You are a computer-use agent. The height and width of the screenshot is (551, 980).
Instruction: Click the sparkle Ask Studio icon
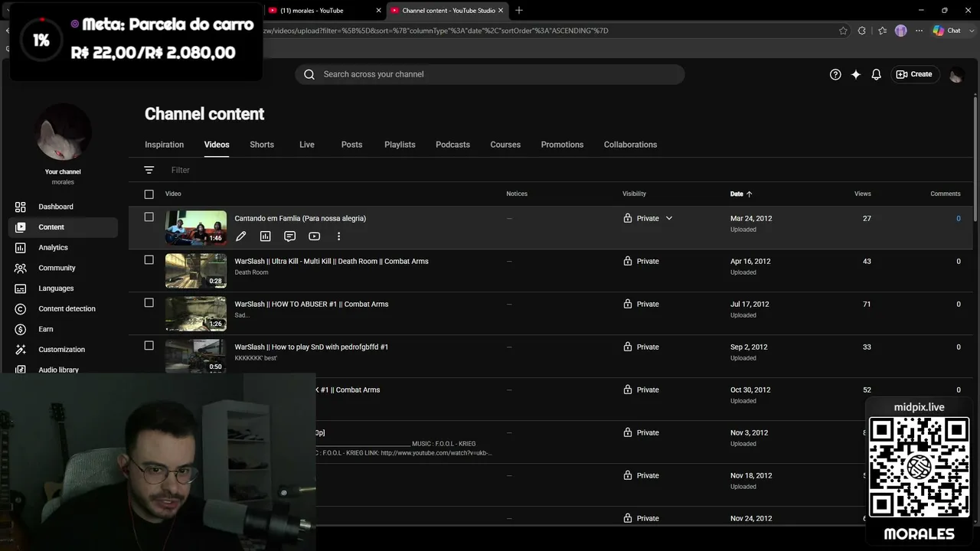click(x=856, y=74)
